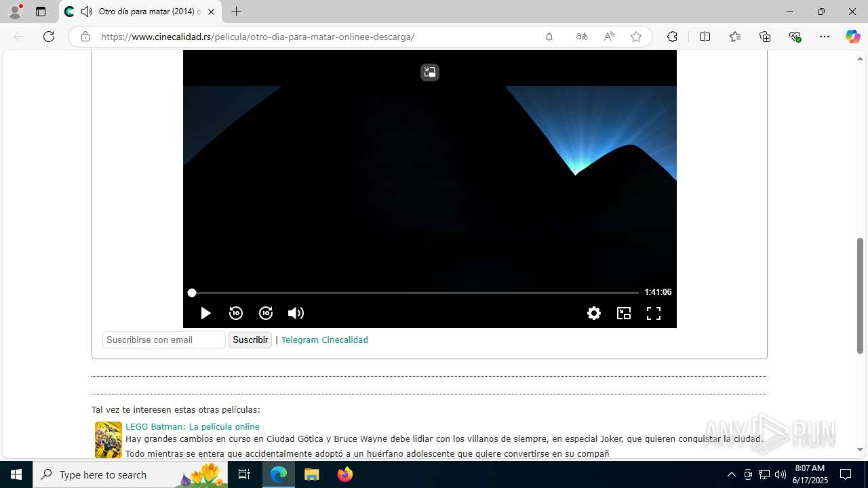Screen dimensions: 868x488
Task: Seek on the video progress bar
Action: tap(414, 293)
